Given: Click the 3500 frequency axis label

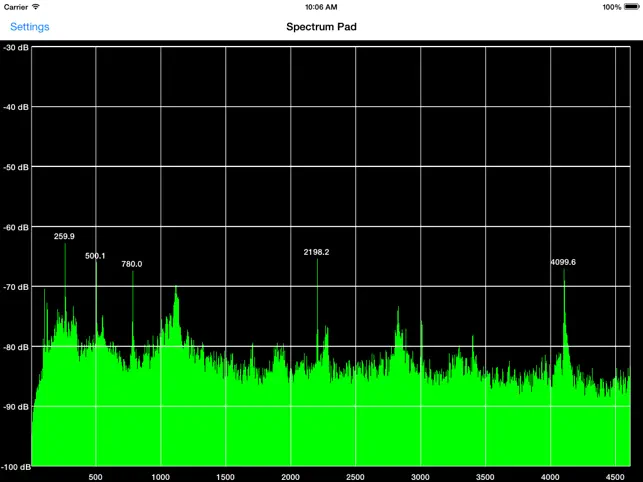Looking at the screenshot, I should click(x=485, y=477).
